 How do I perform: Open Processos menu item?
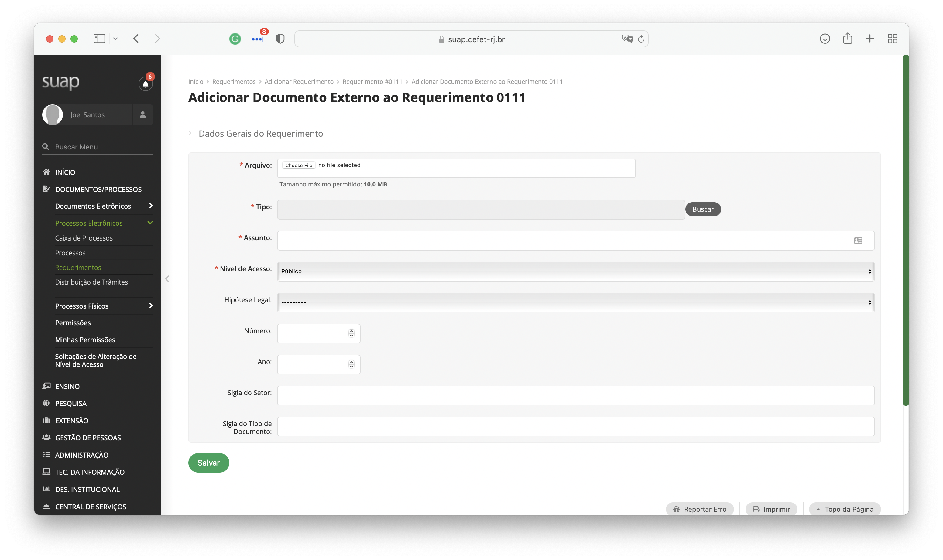pyautogui.click(x=70, y=253)
